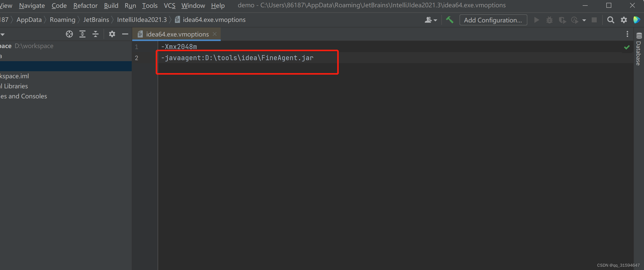Click the IntelliJIdea2021.3 breadcrumb
Viewport: 644px width, 270px height.
click(x=142, y=20)
